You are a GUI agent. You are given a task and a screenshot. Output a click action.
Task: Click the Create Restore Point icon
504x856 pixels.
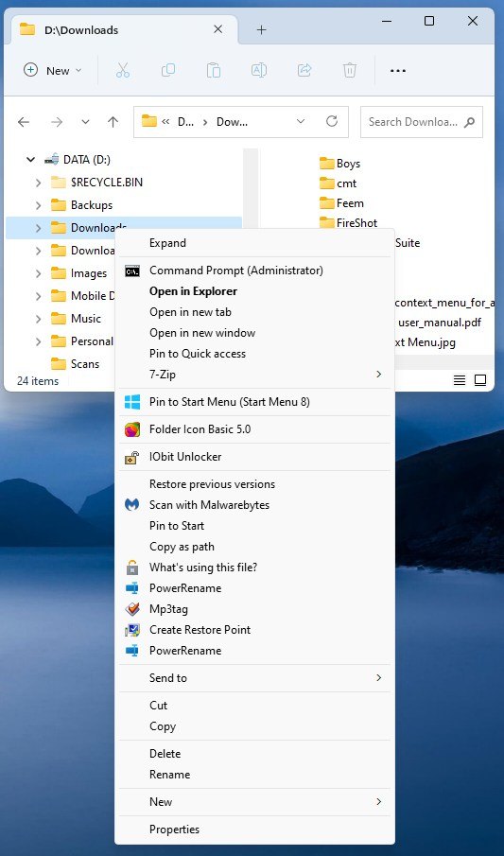[x=132, y=629]
